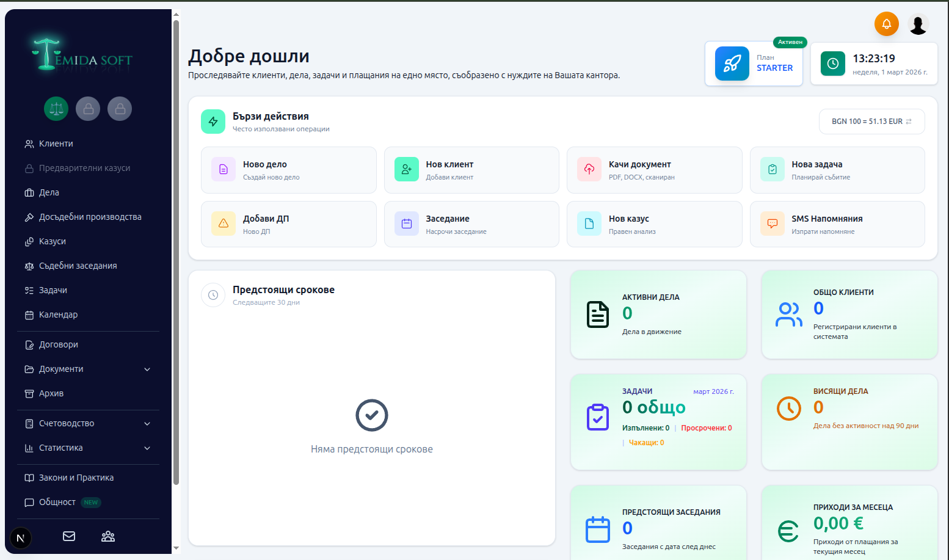Click the Нов клиент quick action title

point(449,164)
